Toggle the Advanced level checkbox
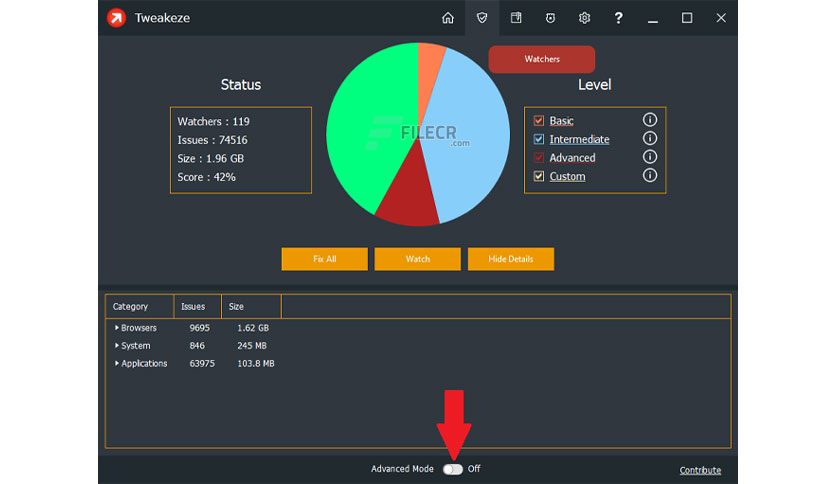This screenshot has height=484, width=836. click(x=538, y=158)
